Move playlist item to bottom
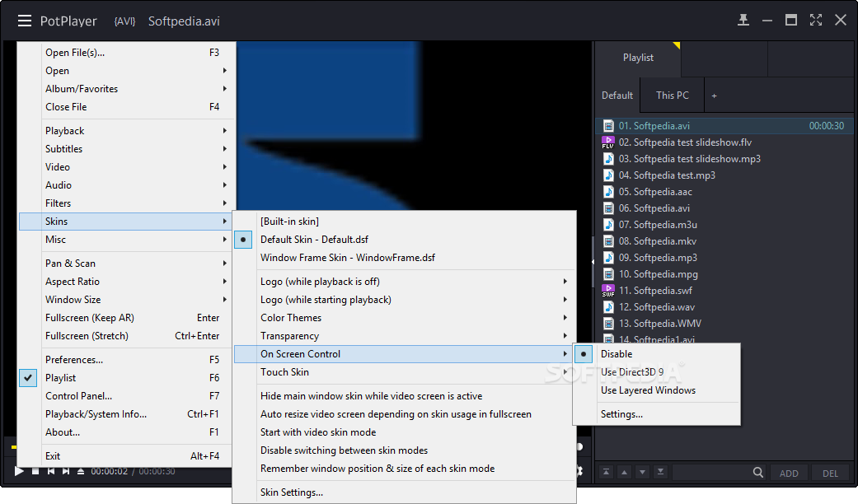The width and height of the screenshot is (858, 504). (660, 472)
